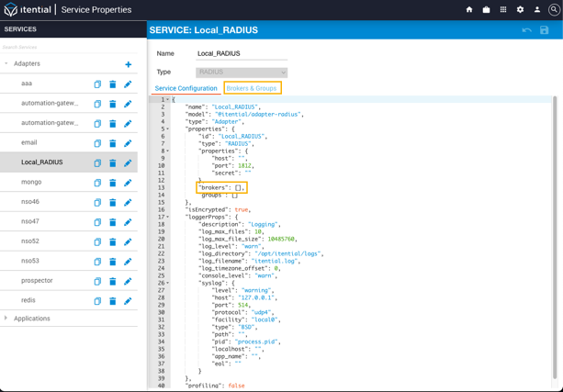
Task: Switch to Brokers & Groups tab
Action: 252,88
